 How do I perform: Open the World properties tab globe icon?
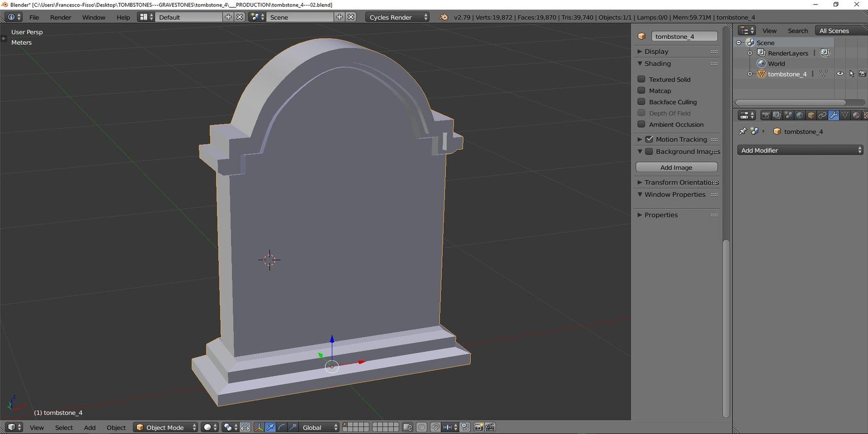pyautogui.click(x=799, y=115)
